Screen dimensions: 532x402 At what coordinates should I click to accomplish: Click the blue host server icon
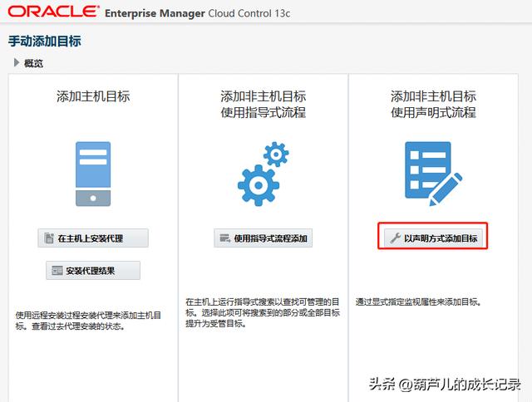(x=93, y=174)
